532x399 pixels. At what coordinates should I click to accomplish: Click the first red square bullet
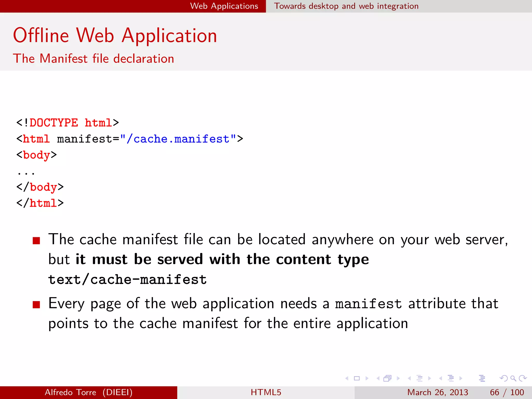36,241
